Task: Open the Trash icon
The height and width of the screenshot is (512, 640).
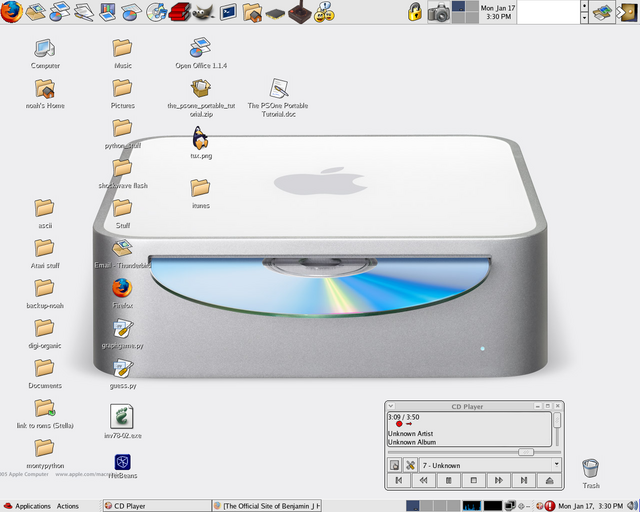Action: pyautogui.click(x=591, y=468)
